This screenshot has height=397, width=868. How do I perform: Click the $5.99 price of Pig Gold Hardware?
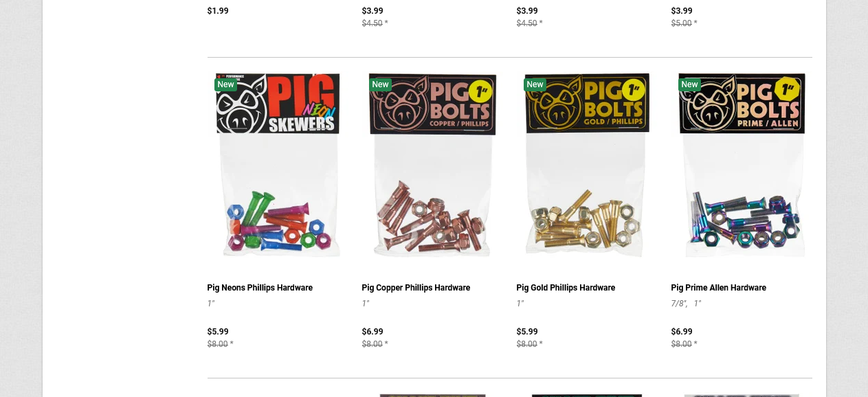point(527,332)
